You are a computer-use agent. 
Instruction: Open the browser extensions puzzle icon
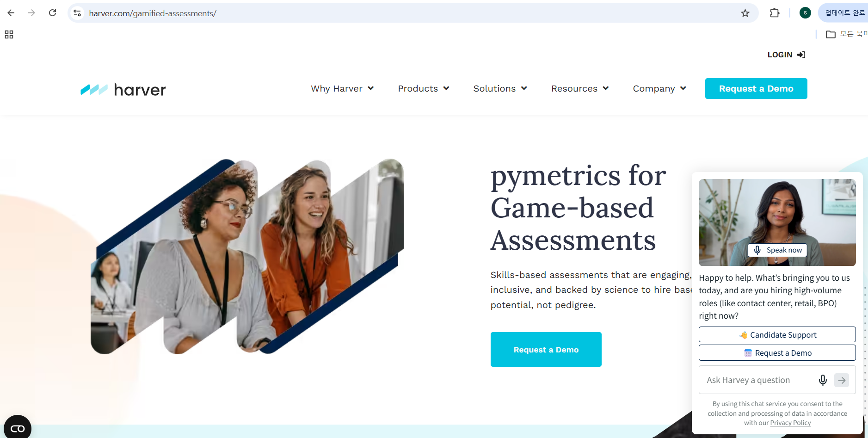coord(775,13)
